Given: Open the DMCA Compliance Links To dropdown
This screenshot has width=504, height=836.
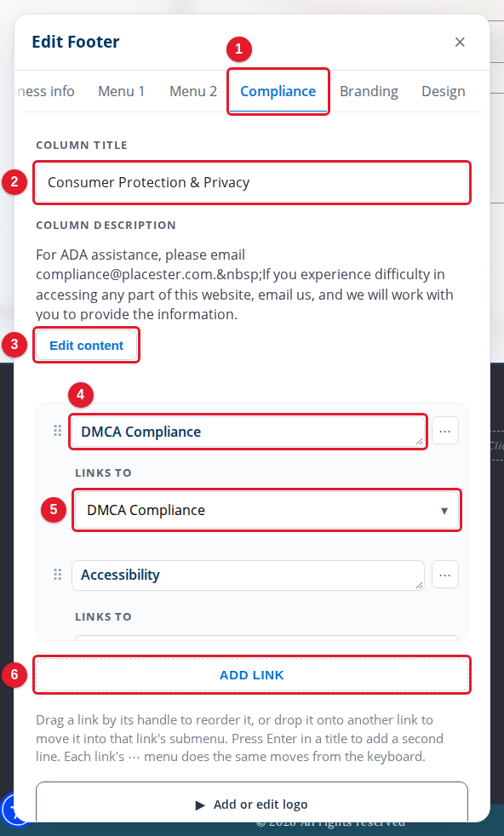Looking at the screenshot, I should pyautogui.click(x=266, y=510).
